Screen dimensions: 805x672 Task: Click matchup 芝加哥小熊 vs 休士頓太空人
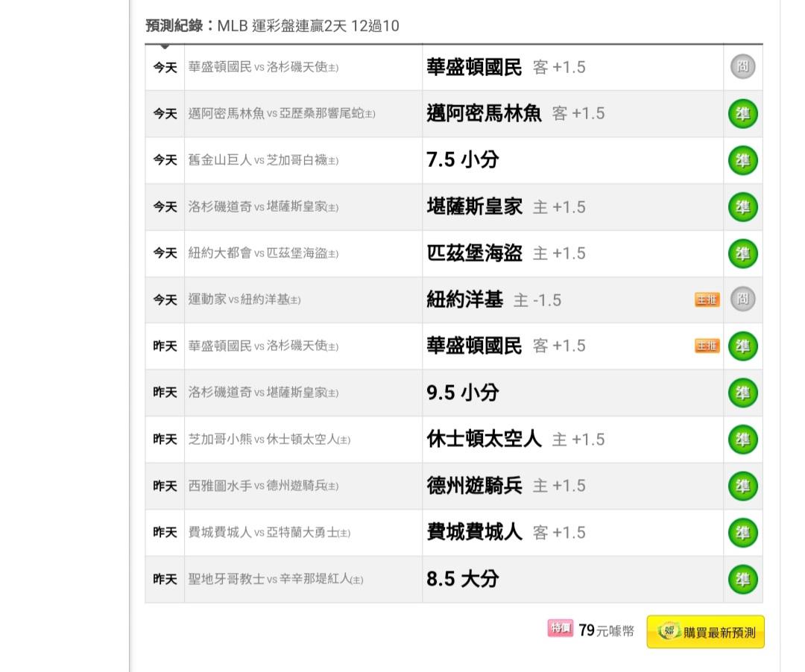pos(269,440)
